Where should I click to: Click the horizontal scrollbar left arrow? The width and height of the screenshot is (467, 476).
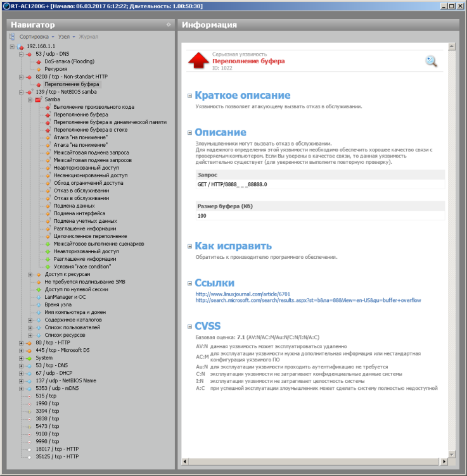[185, 461]
